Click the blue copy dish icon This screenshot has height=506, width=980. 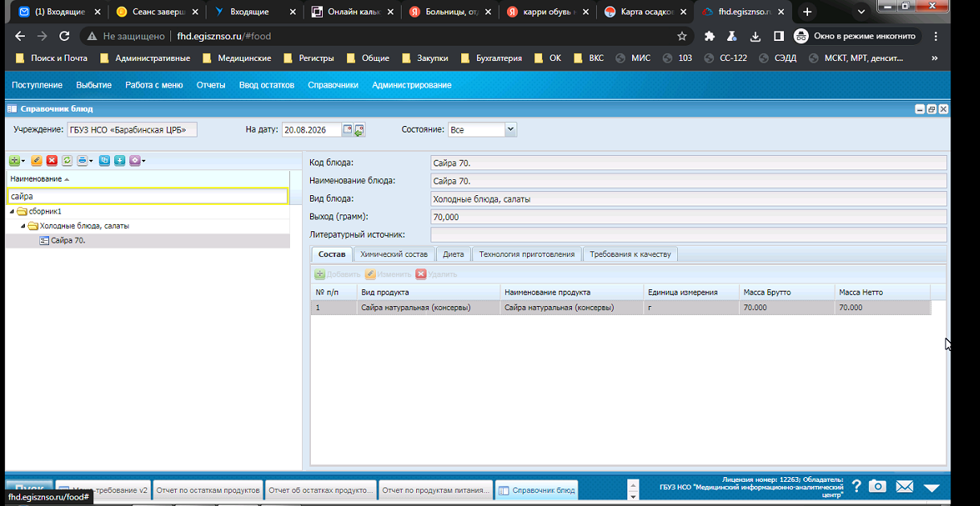tap(104, 161)
